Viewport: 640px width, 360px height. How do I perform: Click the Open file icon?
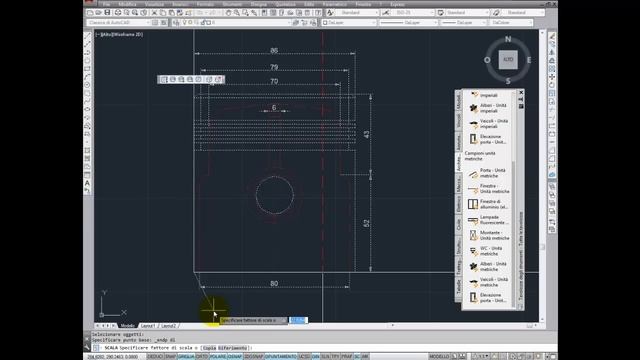coord(98,13)
